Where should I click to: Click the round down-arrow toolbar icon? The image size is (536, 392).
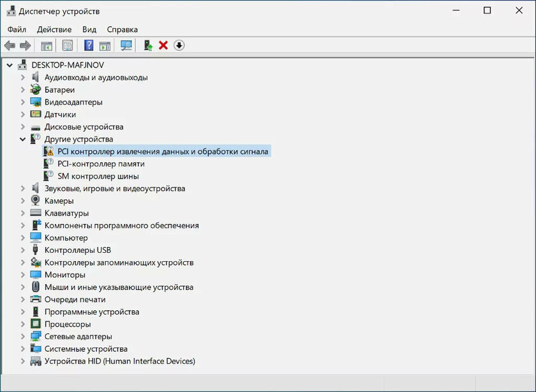pos(179,45)
